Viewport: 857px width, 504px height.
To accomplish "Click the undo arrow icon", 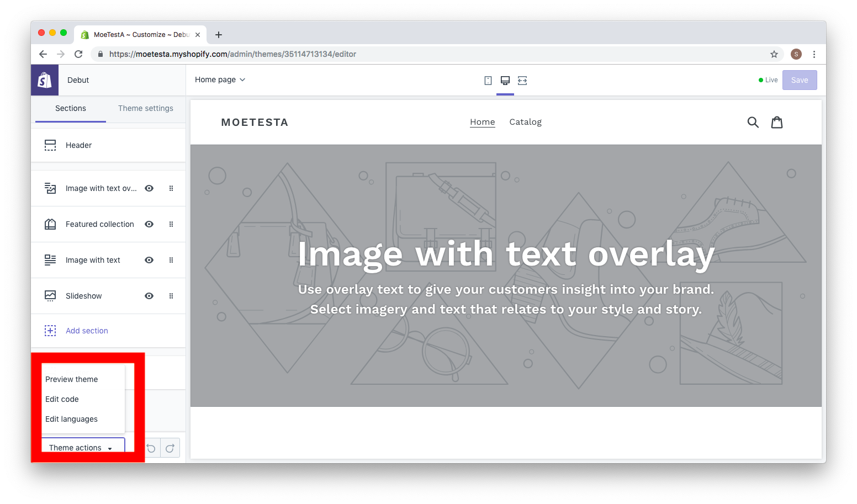I will tap(151, 448).
